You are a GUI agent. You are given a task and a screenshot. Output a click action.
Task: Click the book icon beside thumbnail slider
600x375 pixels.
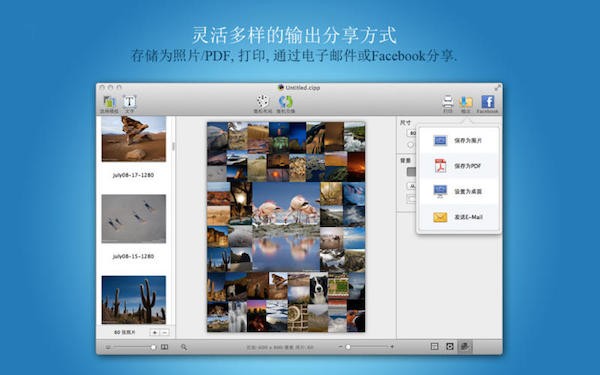165,347
